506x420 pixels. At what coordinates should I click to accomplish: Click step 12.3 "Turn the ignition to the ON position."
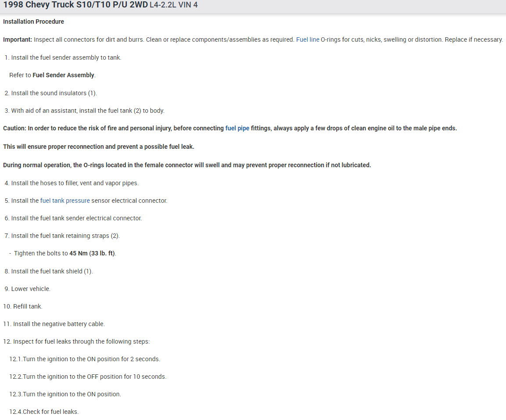point(72,394)
